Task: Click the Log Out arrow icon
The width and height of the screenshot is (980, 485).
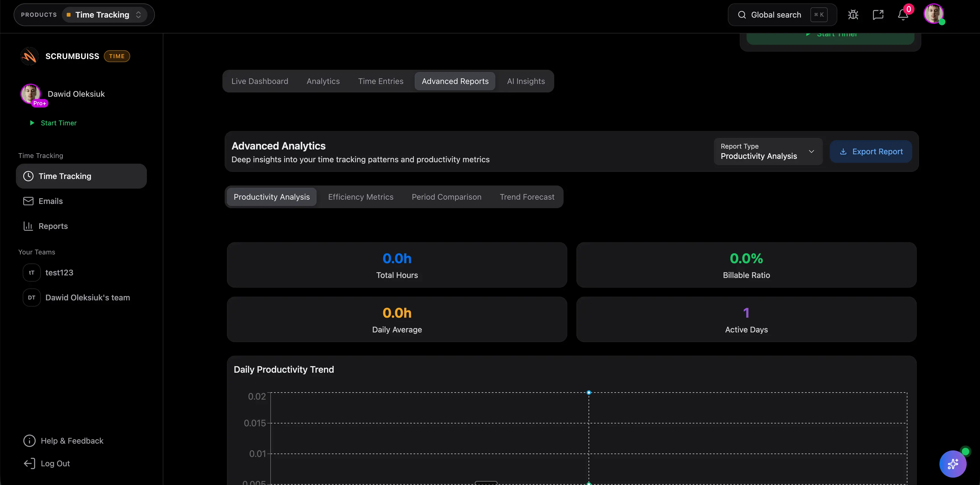Action: [x=29, y=463]
